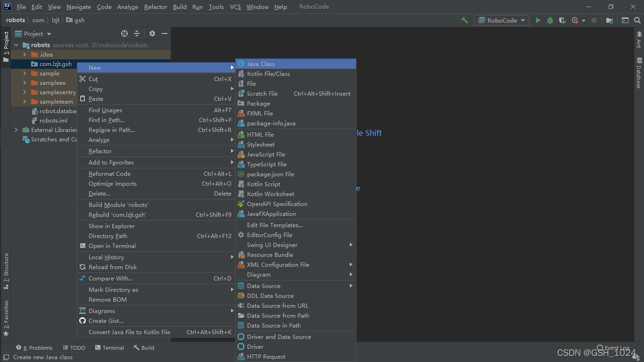This screenshot has height=362, width=644.
Task: Expand External Libraries node
Action: [x=16, y=130]
